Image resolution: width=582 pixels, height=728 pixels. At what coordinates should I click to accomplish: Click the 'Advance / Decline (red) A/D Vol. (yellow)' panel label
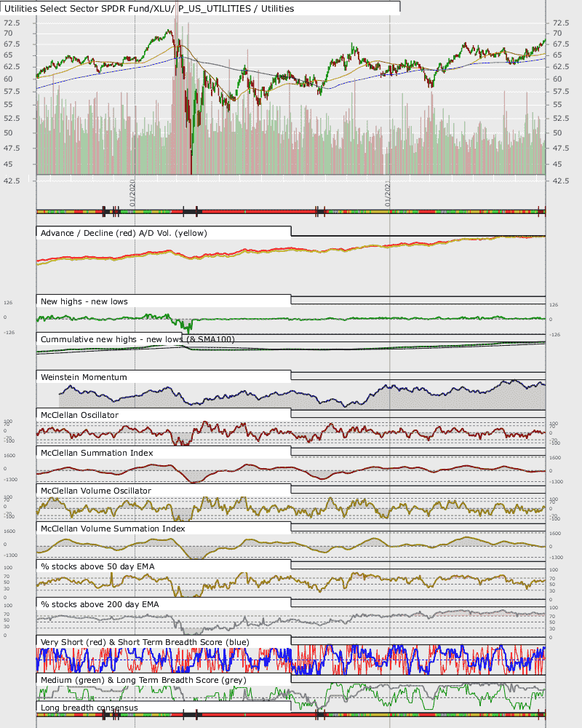[124, 233]
